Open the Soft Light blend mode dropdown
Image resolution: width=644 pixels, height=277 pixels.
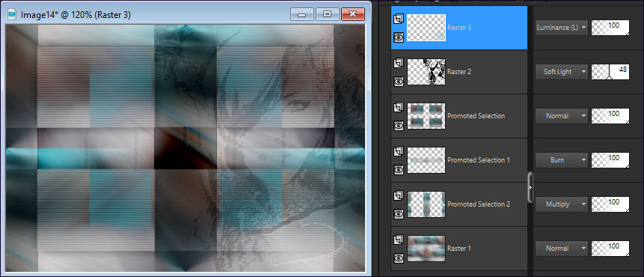point(562,72)
